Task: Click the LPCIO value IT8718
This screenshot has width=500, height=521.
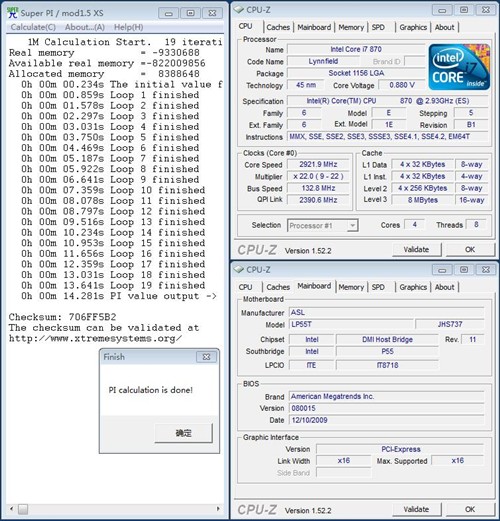Action: [x=387, y=365]
